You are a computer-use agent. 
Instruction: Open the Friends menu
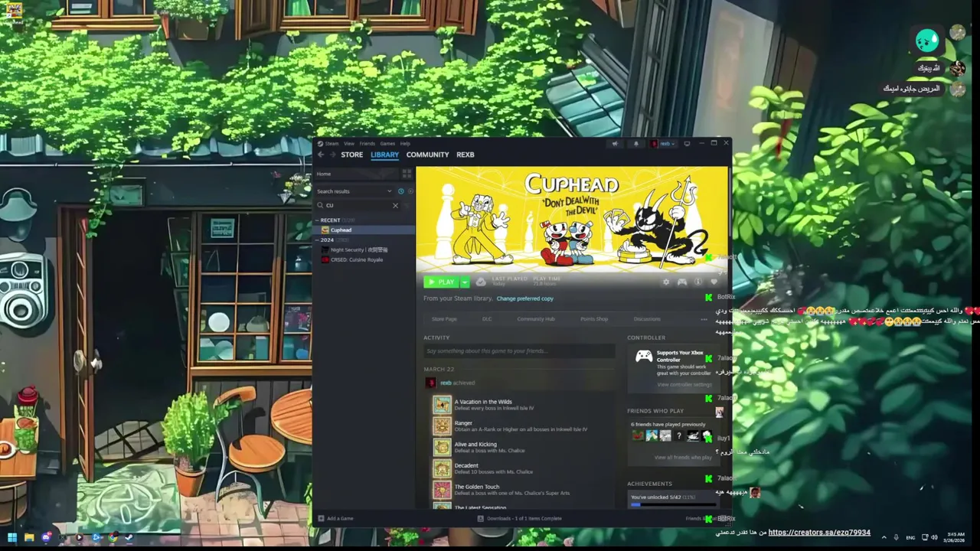(x=367, y=143)
